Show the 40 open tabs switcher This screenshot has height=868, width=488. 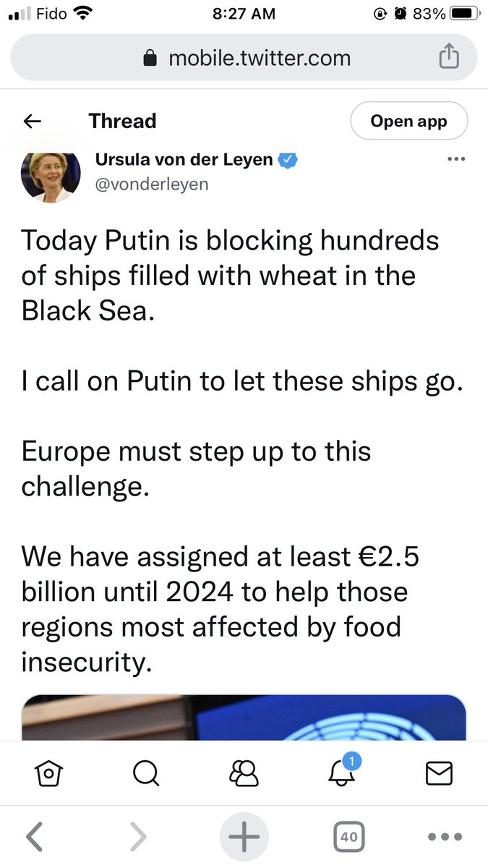click(x=348, y=837)
